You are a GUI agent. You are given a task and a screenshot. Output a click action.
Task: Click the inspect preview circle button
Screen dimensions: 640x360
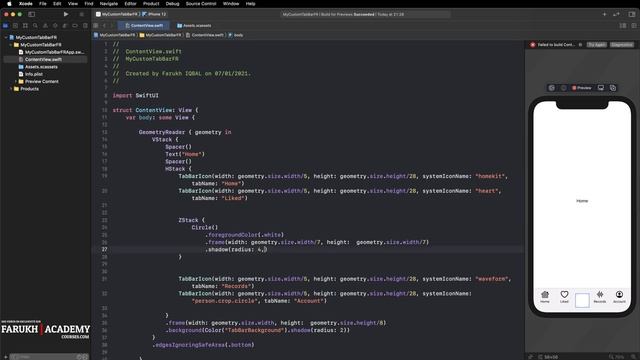[x=564, y=88]
